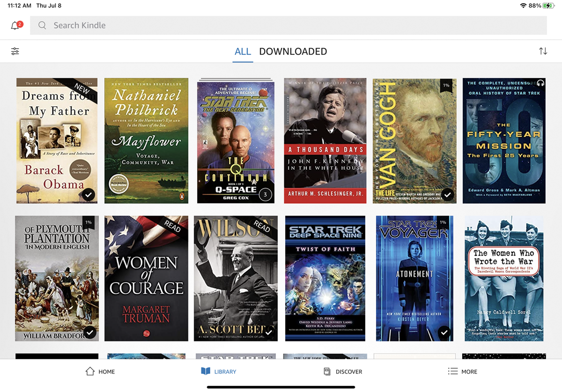Tap the magnifier search icon
Screen dimensions: 562x392
click(x=42, y=25)
